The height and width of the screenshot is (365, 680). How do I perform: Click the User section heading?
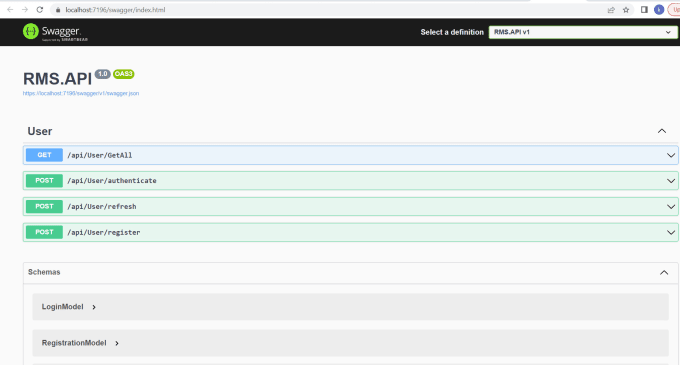point(40,131)
